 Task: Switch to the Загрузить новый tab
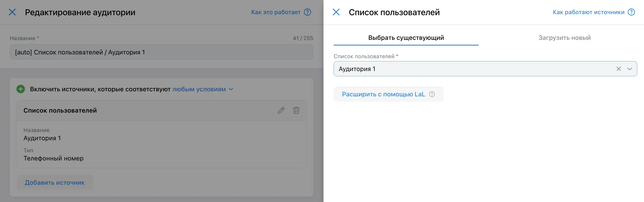point(565,38)
